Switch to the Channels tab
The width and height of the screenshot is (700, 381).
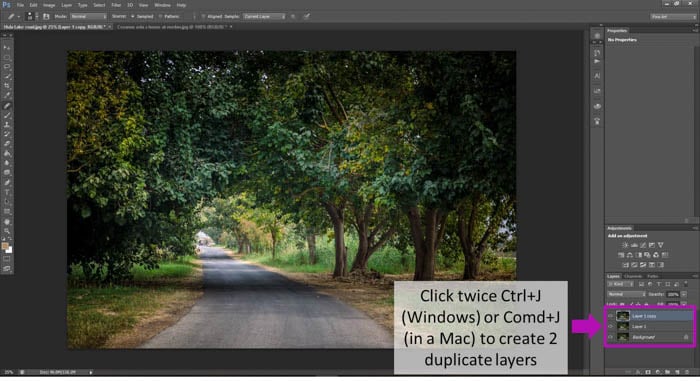point(633,276)
